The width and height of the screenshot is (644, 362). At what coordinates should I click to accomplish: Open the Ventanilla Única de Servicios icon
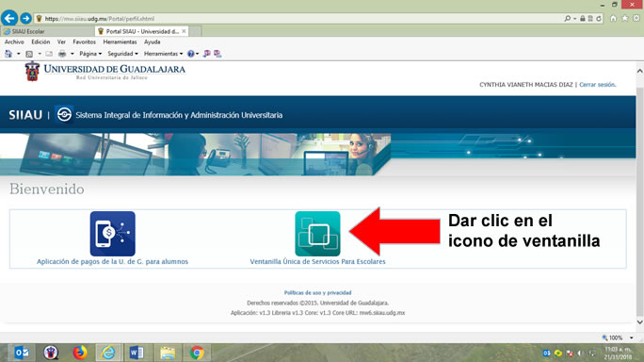point(317,234)
